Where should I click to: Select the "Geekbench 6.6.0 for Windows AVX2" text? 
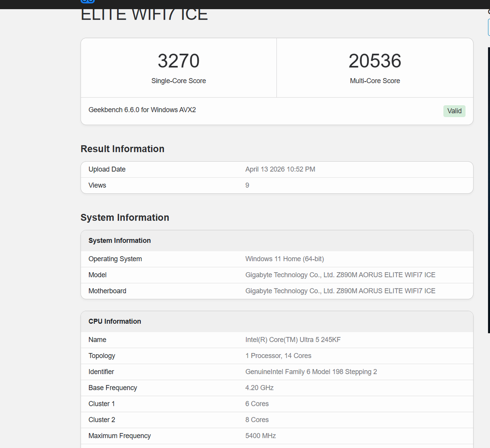pos(142,110)
